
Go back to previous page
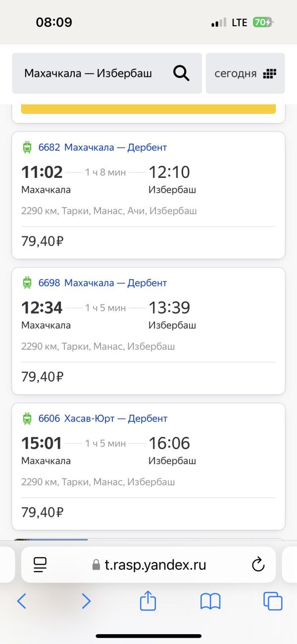[22, 601]
